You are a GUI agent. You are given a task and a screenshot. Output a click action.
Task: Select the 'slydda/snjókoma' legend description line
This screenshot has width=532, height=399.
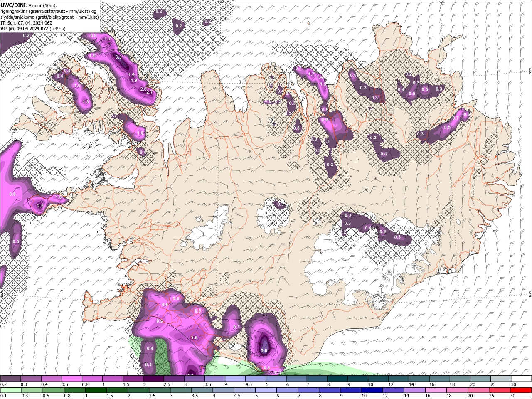[49, 17]
